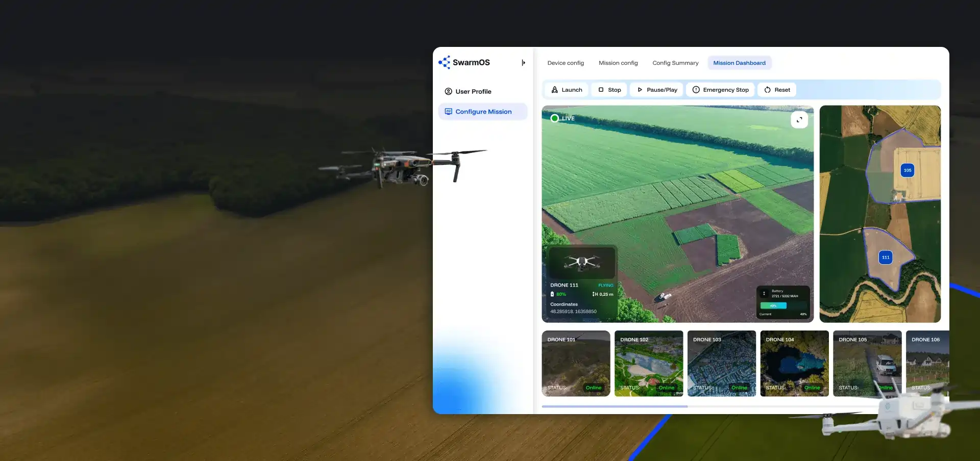This screenshot has width=980, height=461.
Task: Collapse the sidebar with the arrow icon
Action: point(523,63)
